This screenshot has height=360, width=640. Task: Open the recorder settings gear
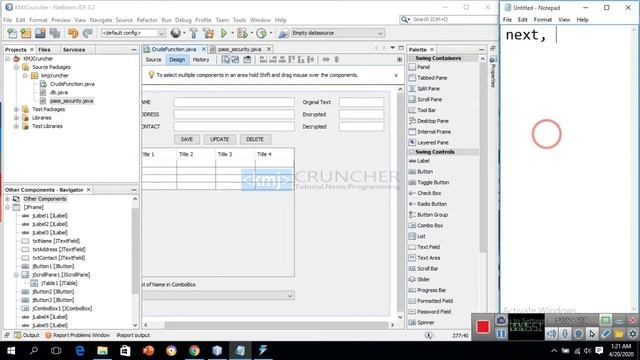[x=633, y=334]
